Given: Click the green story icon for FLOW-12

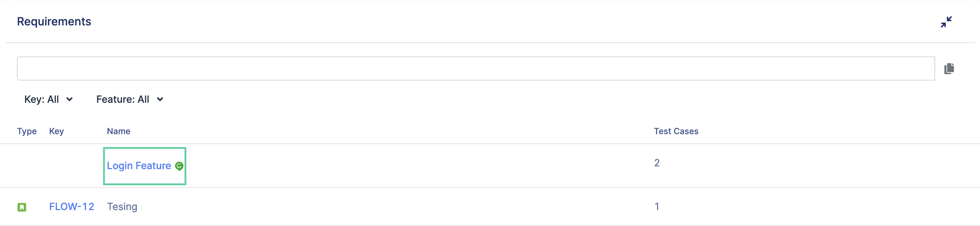Looking at the screenshot, I should [22, 207].
